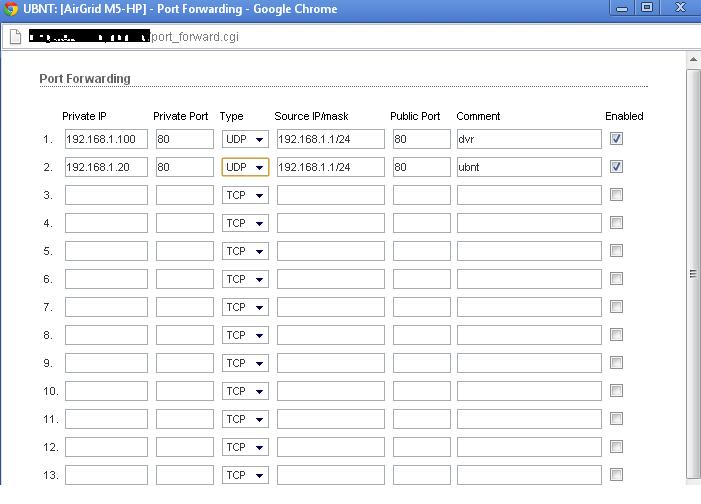Viewport: 701px width, 504px height.
Task: Select Source IP/mask field in row 2
Action: coord(330,167)
